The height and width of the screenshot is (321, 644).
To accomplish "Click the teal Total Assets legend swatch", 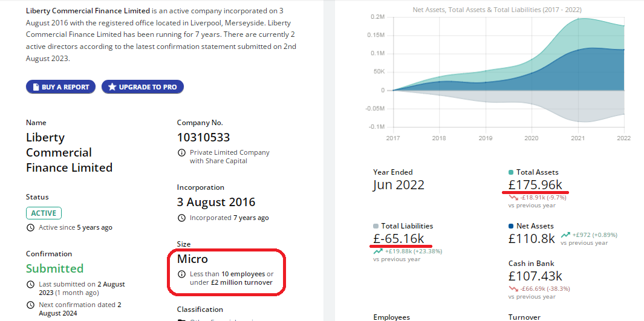I will (x=511, y=172).
